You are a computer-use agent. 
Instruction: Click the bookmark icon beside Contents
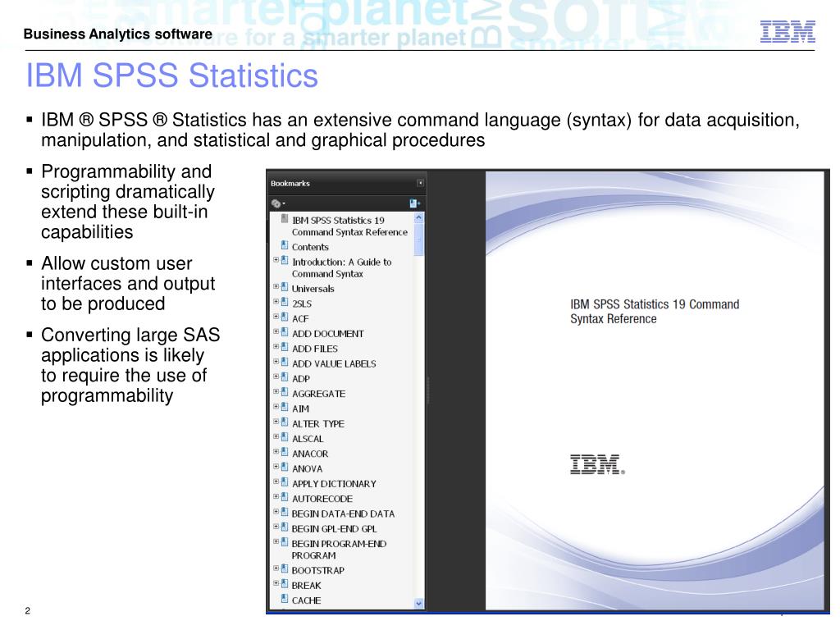[x=285, y=245]
